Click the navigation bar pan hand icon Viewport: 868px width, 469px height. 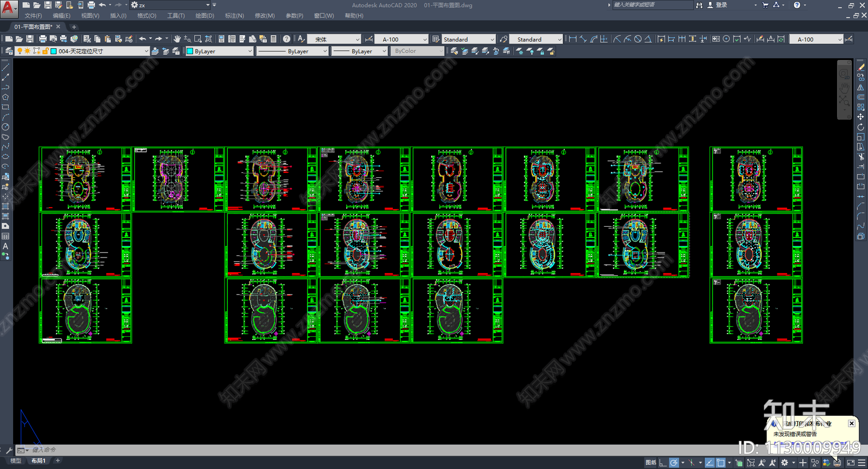click(x=844, y=87)
